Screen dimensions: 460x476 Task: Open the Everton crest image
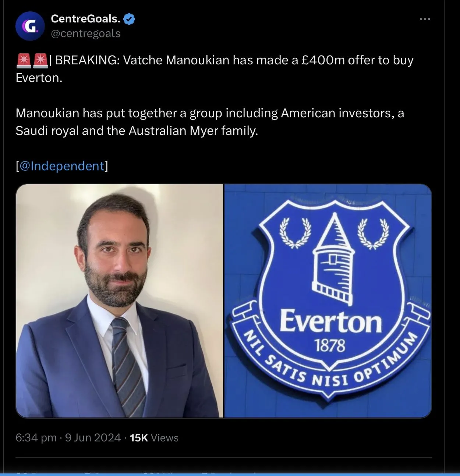pyautogui.click(x=328, y=301)
